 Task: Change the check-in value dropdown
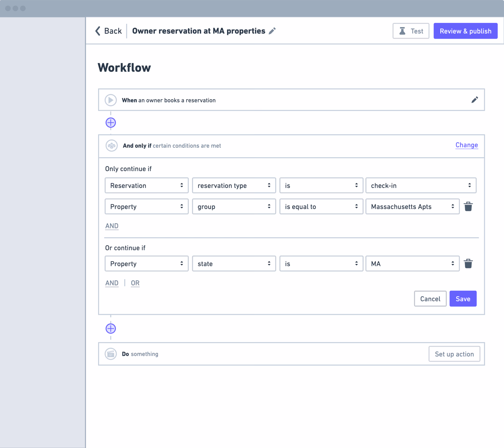(421, 186)
